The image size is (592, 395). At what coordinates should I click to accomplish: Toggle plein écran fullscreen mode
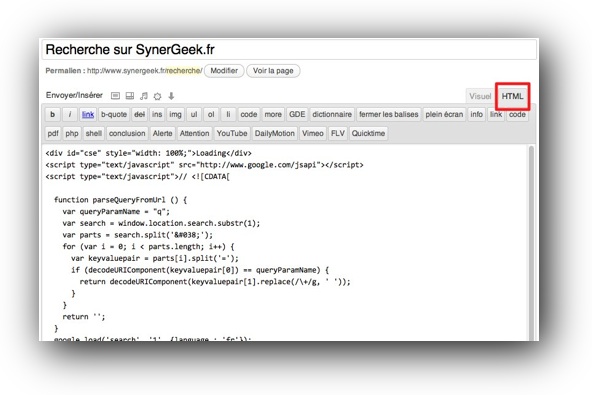pyautogui.click(x=444, y=114)
